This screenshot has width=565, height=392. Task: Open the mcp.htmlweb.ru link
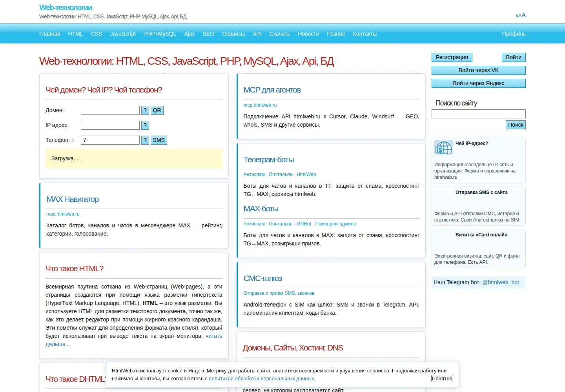click(x=260, y=105)
